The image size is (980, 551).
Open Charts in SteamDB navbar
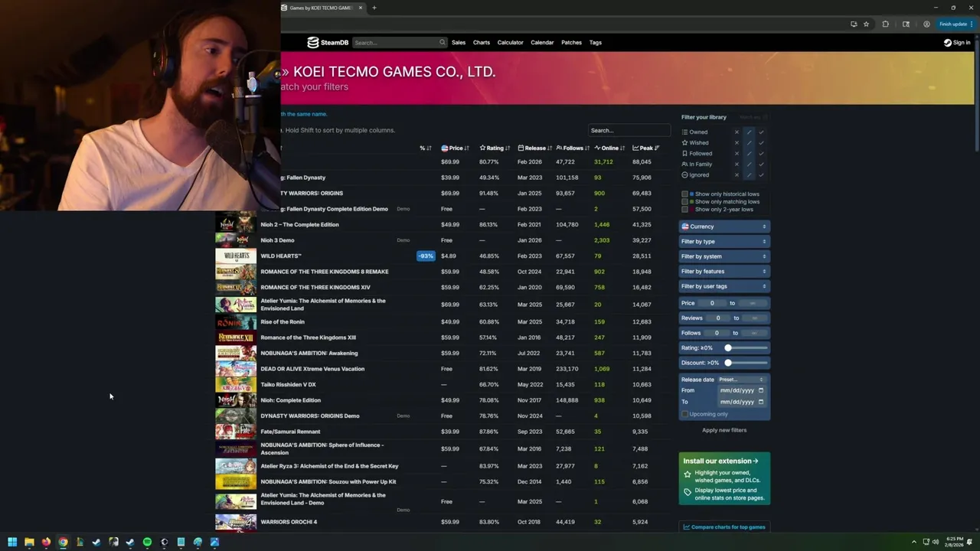(x=482, y=42)
